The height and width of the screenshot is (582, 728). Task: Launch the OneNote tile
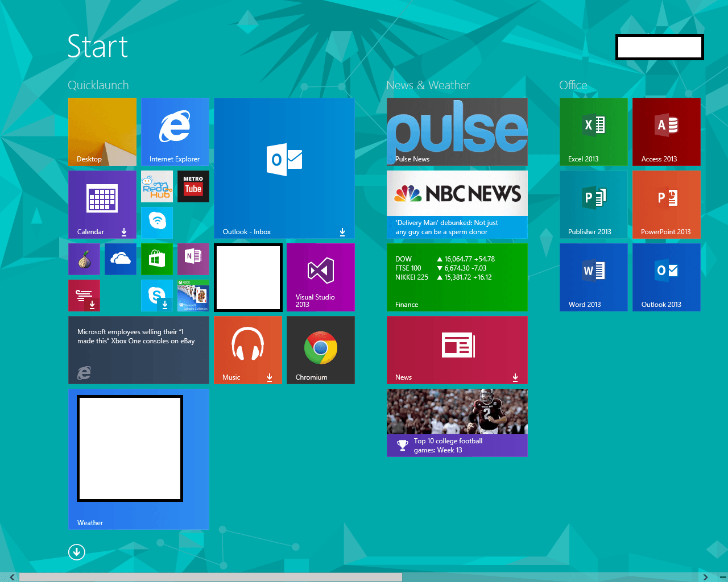tap(193, 259)
